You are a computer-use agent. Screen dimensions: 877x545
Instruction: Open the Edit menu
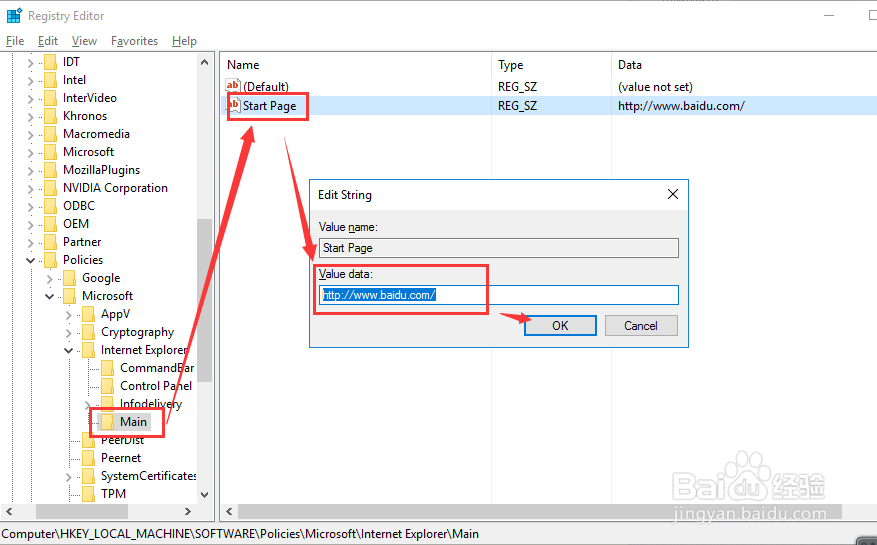pyautogui.click(x=48, y=41)
